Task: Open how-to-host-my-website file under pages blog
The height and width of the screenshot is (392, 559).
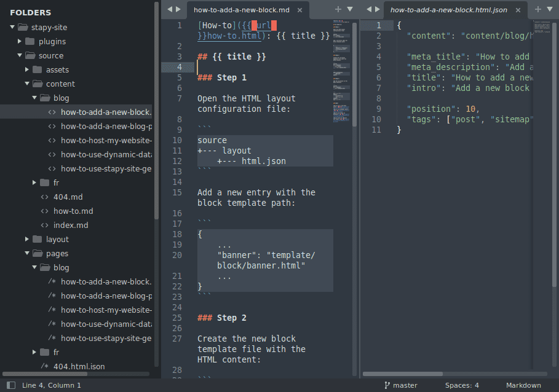Action: point(106,310)
